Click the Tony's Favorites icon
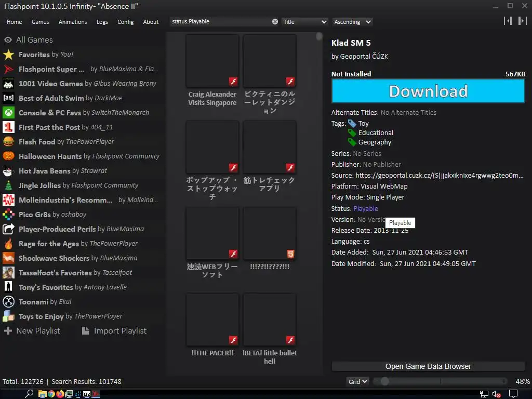The width and height of the screenshot is (532, 399). (x=8, y=287)
